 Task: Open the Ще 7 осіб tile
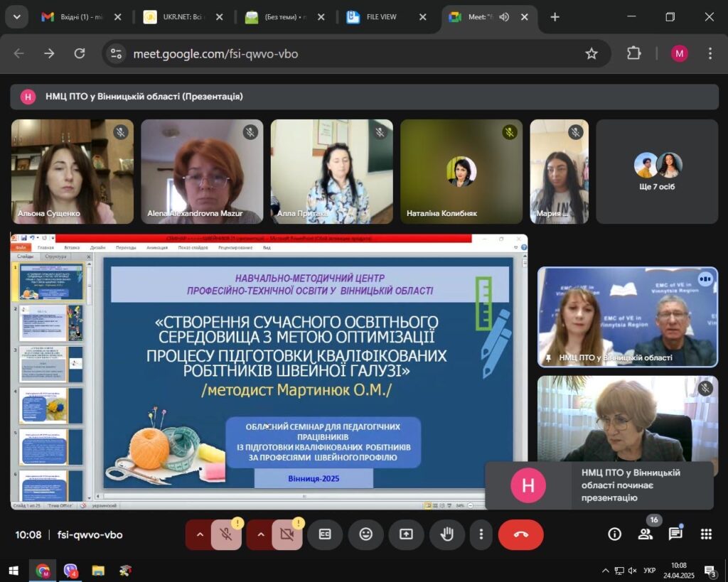click(x=657, y=172)
